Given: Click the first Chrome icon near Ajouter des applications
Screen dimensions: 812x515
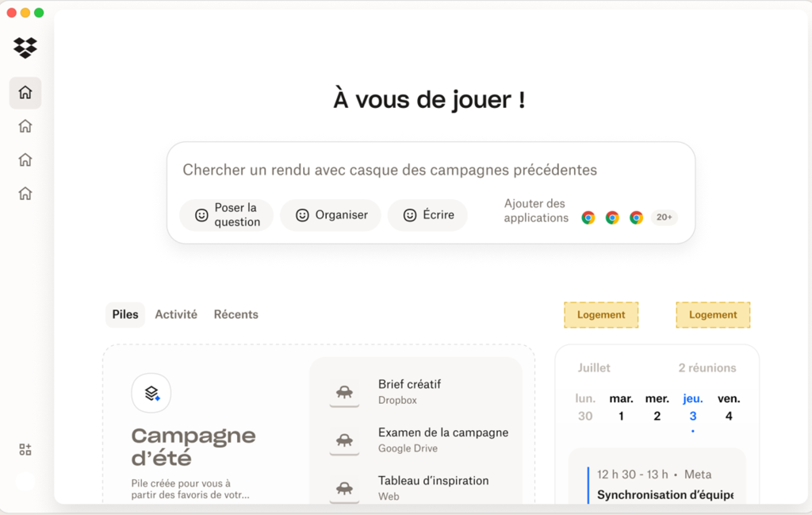Looking at the screenshot, I should pos(588,217).
